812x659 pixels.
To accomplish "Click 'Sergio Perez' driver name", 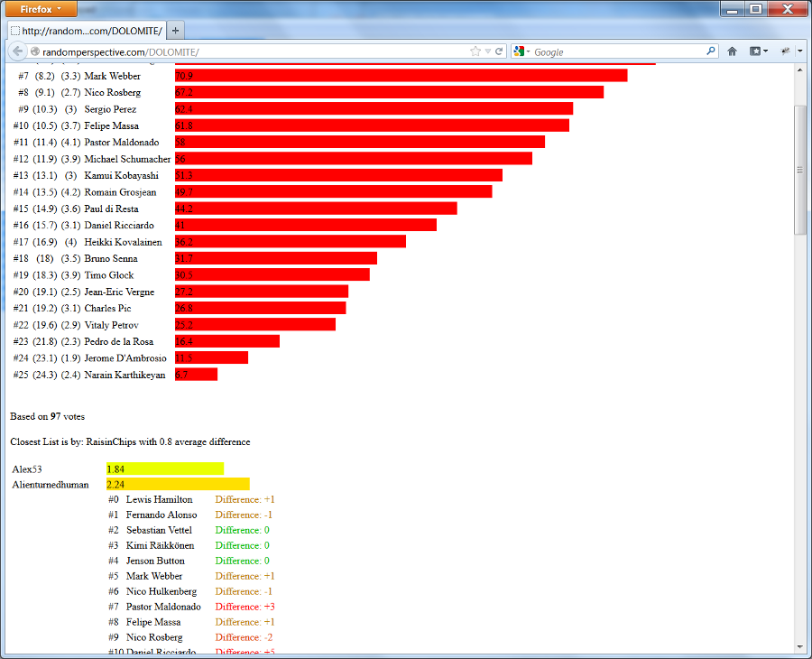I will (110, 109).
